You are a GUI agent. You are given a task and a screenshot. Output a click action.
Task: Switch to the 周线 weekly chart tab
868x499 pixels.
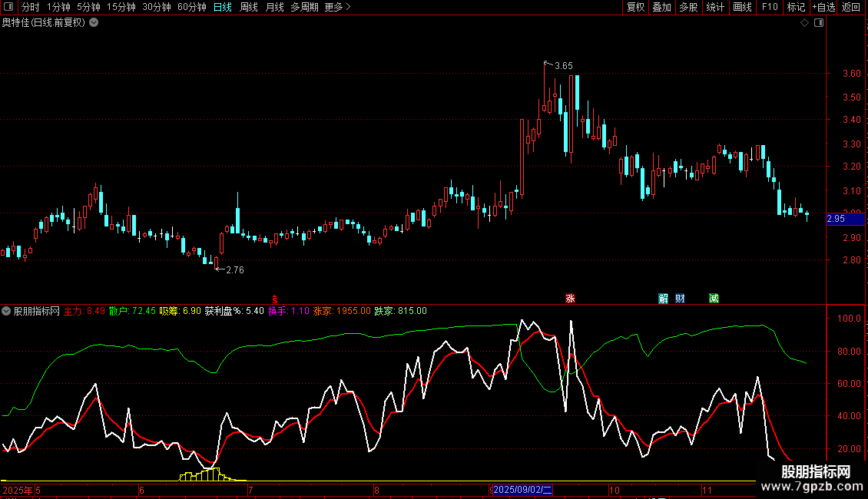pos(249,8)
